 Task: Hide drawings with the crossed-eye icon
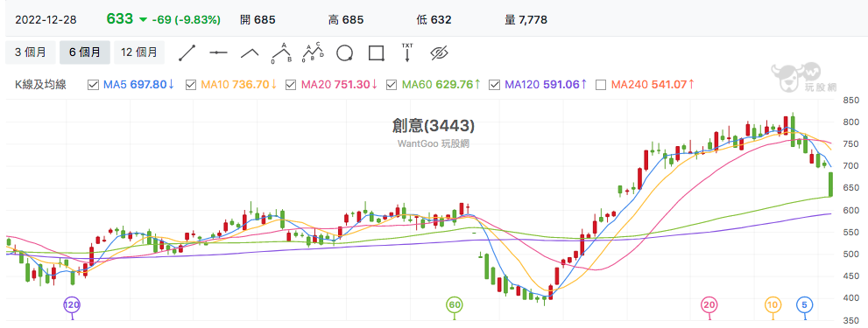pyautogui.click(x=439, y=53)
